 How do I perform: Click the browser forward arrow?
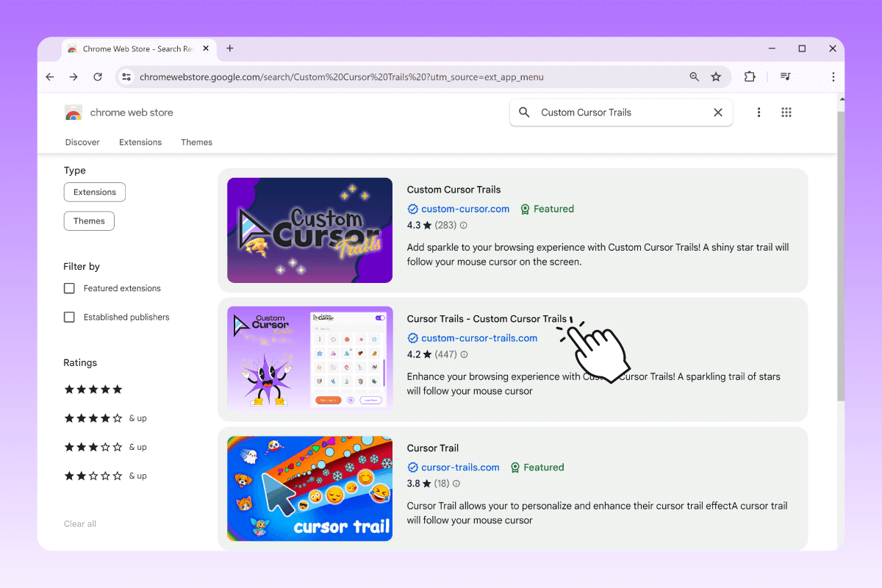tap(73, 76)
